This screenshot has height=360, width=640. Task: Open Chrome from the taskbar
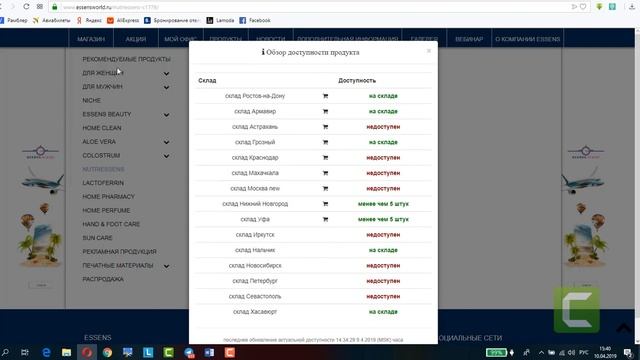click(x=107, y=352)
